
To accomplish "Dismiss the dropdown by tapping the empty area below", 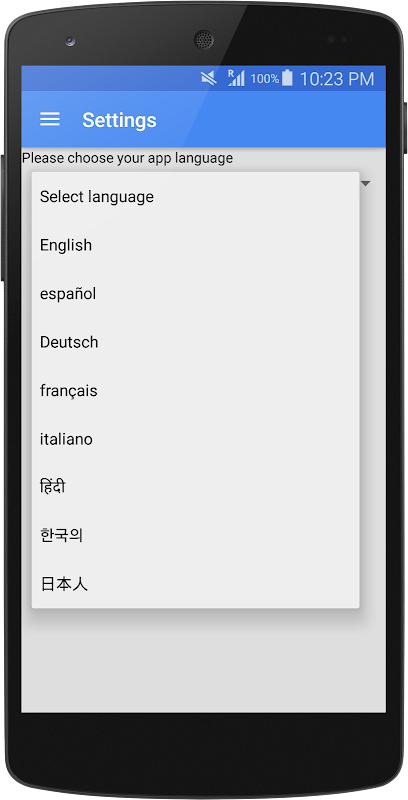I will tap(203, 661).
